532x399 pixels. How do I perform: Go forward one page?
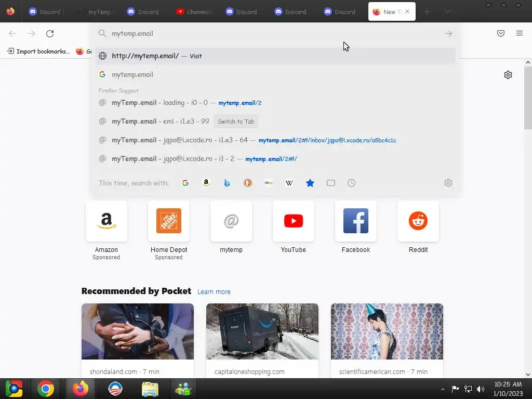[31, 33]
